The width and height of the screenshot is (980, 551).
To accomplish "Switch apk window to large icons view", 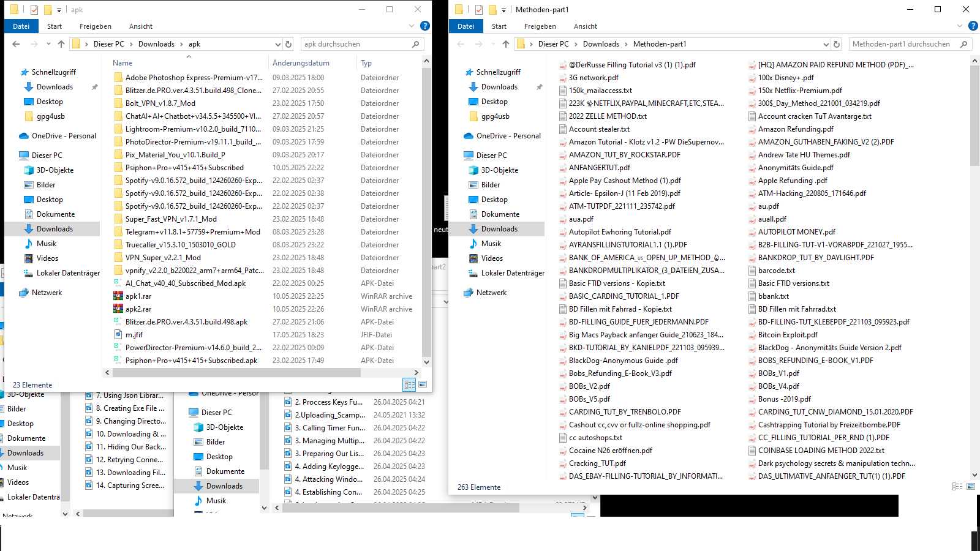I will 423,384.
